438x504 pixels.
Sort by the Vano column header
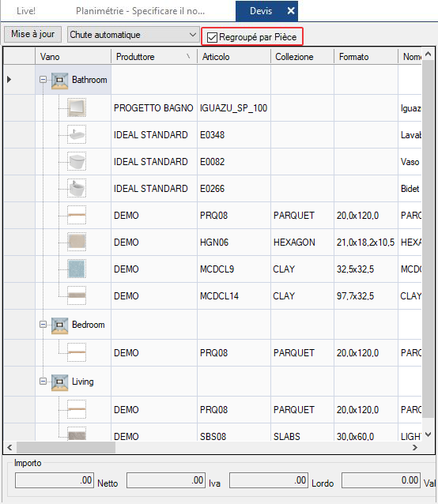[x=73, y=57]
